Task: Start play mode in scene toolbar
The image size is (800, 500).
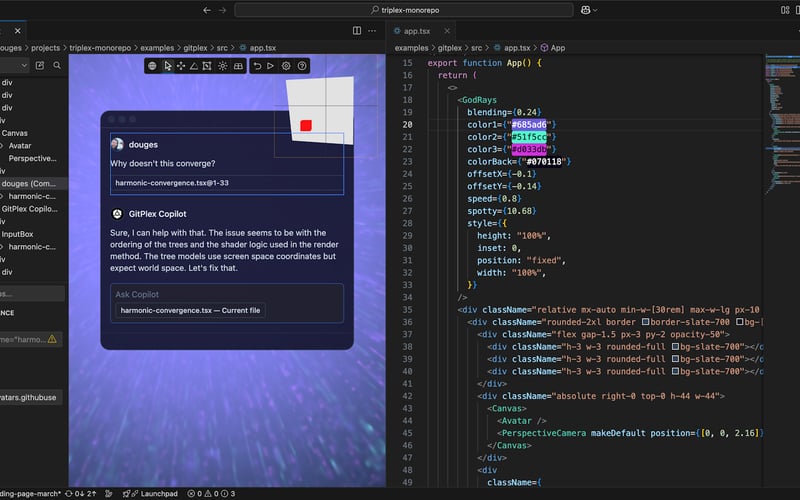Action: (x=270, y=66)
